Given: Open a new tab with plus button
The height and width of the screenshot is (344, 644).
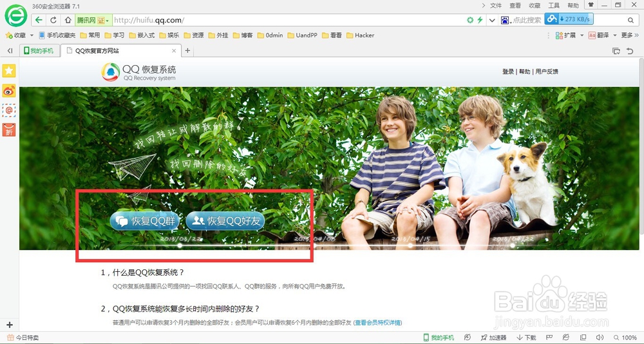Looking at the screenshot, I should coord(187,50).
